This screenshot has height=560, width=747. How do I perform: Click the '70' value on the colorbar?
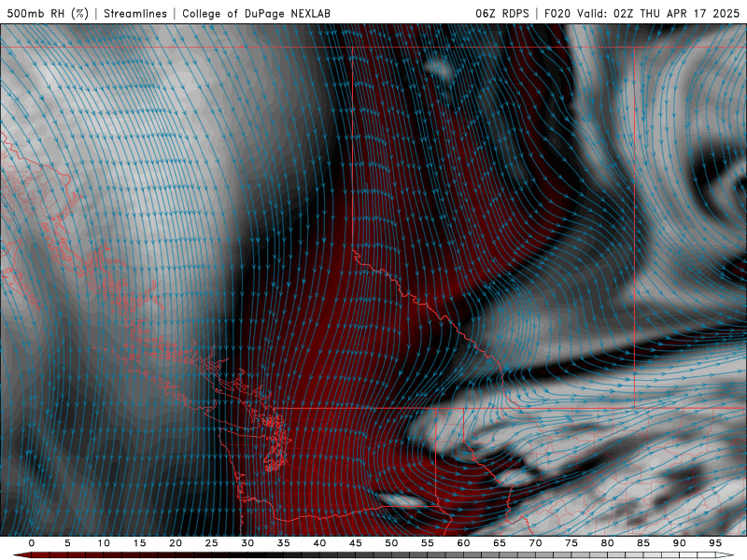pos(535,543)
